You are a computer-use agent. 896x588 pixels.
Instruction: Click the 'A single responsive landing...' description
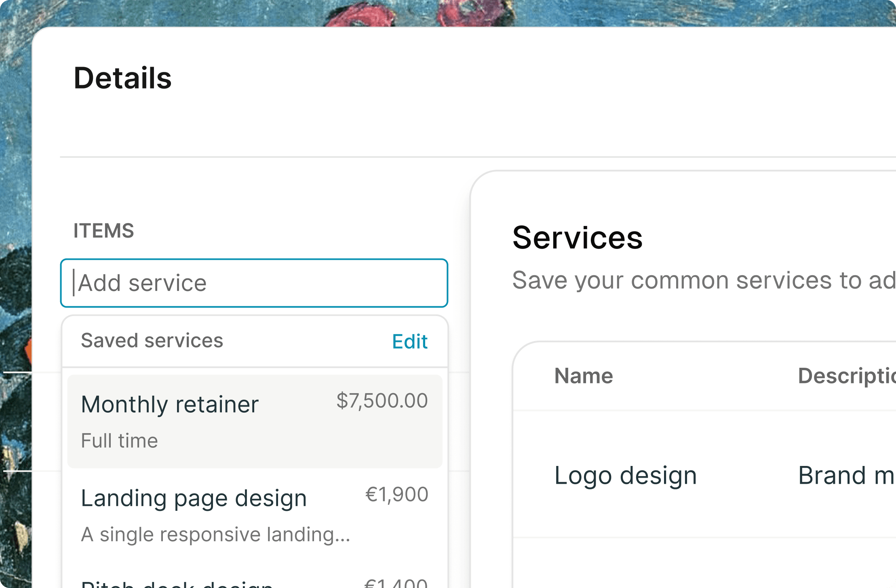215,534
